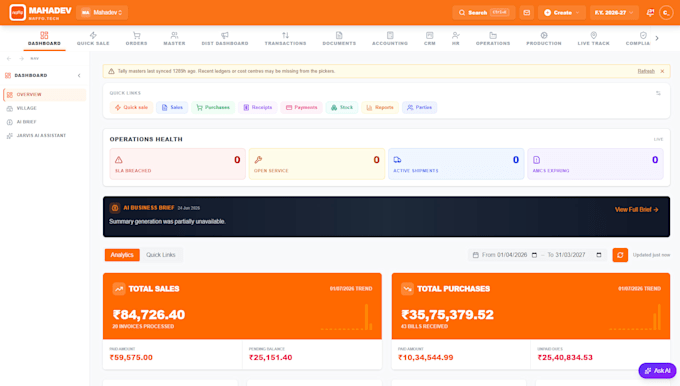This screenshot has width=680, height=386.
Task: Click the Total Sales trend icon
Action: coord(119,289)
